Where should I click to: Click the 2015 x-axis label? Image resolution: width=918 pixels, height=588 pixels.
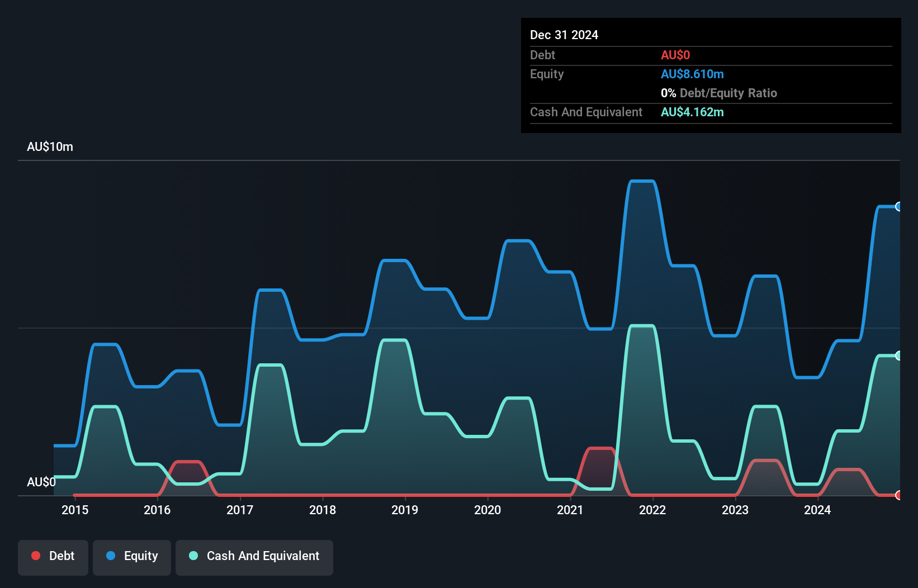tap(75, 510)
